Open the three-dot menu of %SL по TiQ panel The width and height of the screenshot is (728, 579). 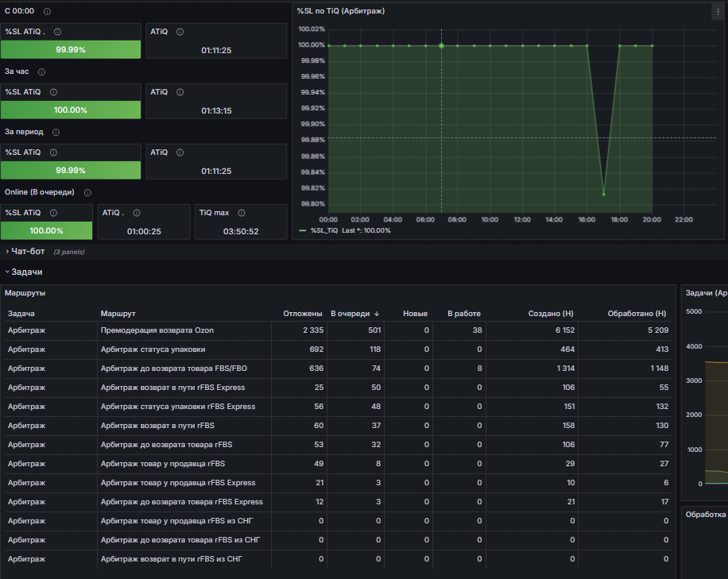(x=718, y=12)
